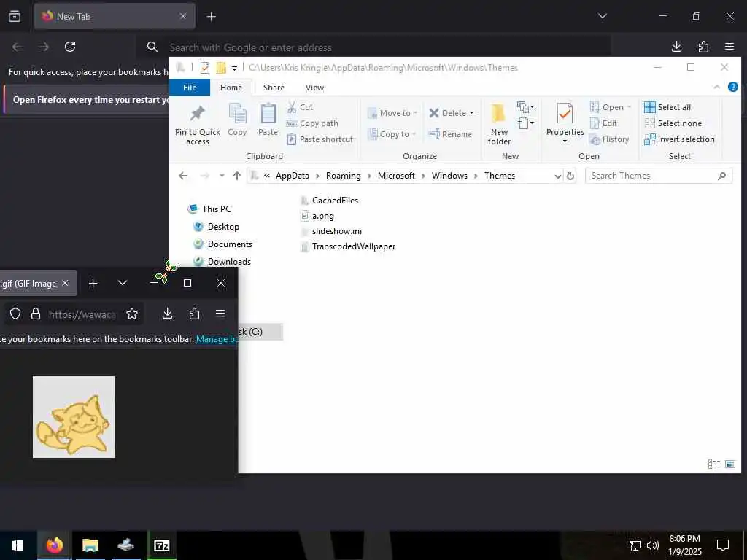Open Downloads in main Firefox window
This screenshot has width=747, height=560.
(x=676, y=47)
